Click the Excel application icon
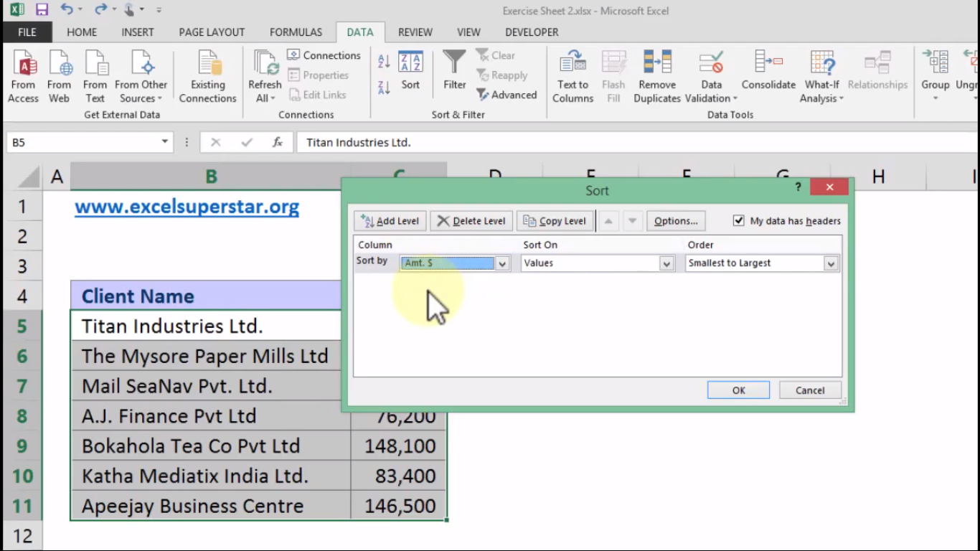Image resolution: width=980 pixels, height=551 pixels. [17, 10]
